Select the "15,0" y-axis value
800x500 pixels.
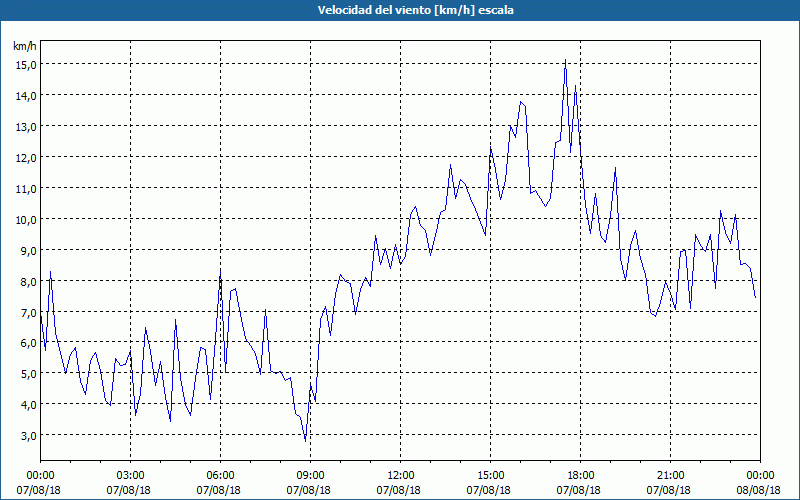[x=25, y=65]
